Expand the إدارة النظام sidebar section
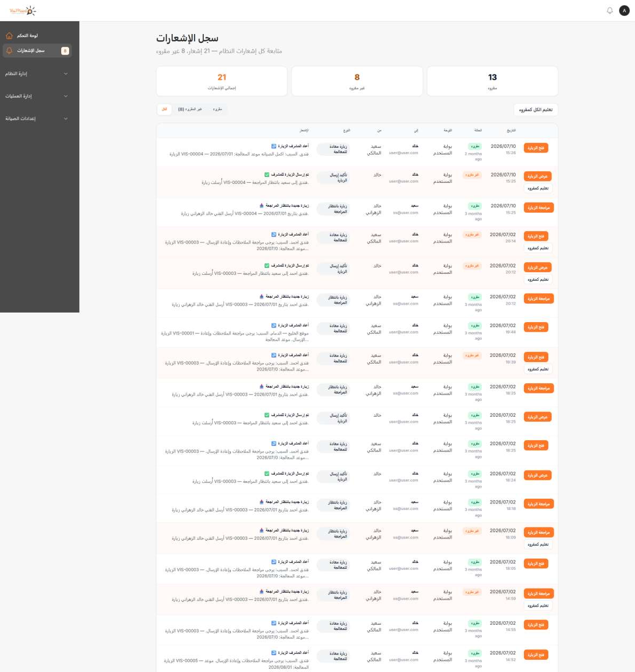Viewport: 635px width, 672px height. (37, 73)
